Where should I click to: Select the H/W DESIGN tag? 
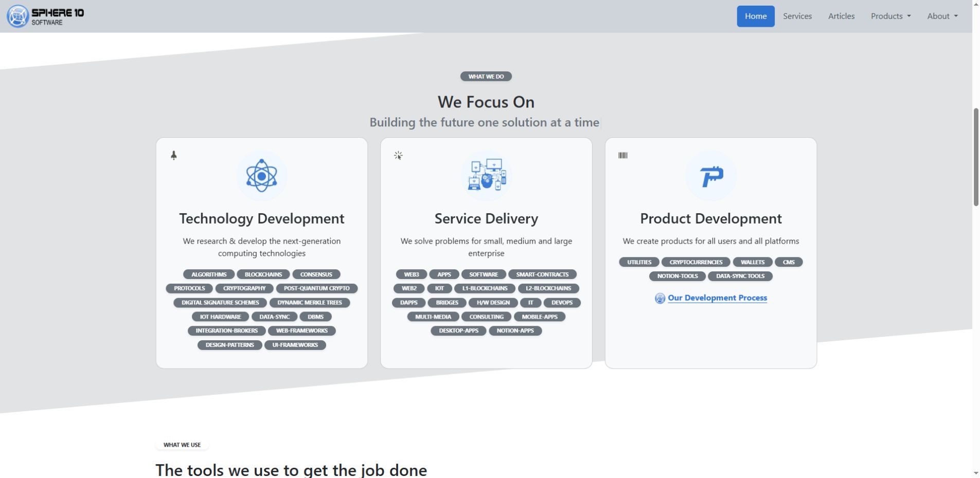click(x=493, y=303)
